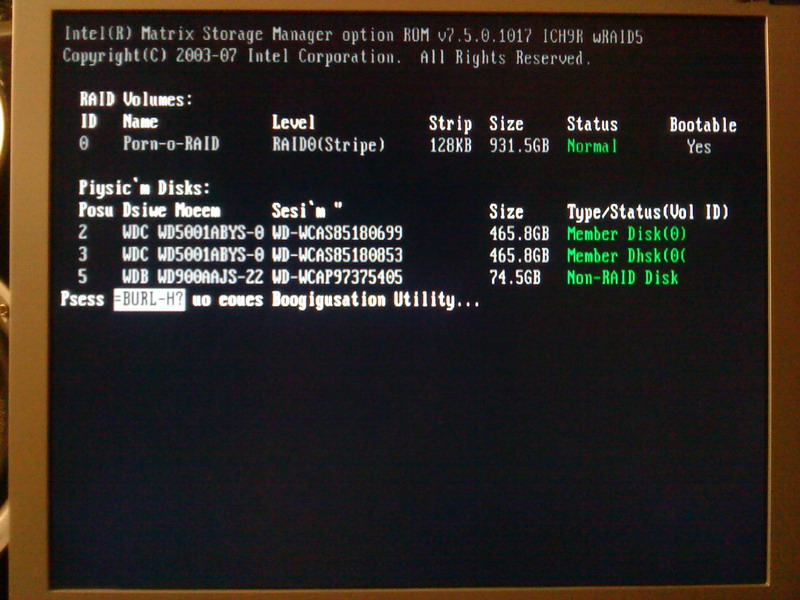Click "Size" header in RAID Volumes table
The width and height of the screenshot is (800, 600).
506,123
